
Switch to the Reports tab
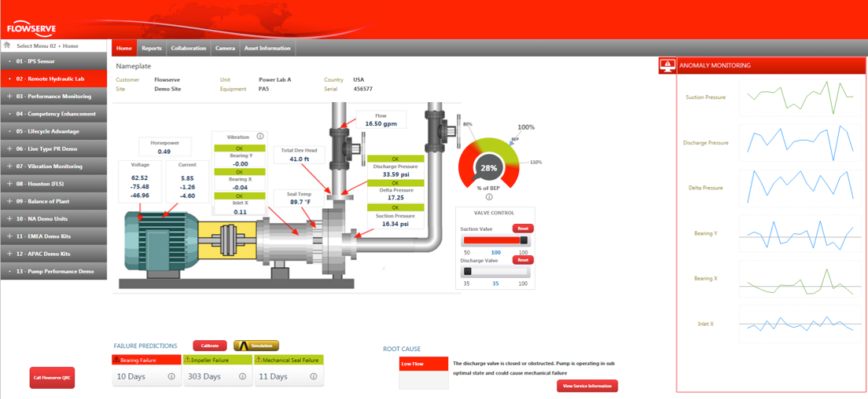[151, 48]
